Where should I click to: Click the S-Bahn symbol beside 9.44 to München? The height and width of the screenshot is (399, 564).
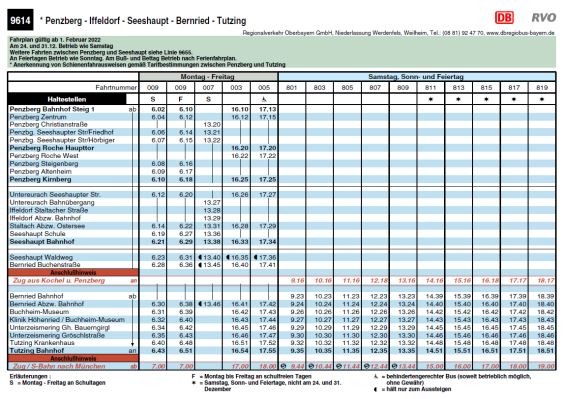coord(283,366)
